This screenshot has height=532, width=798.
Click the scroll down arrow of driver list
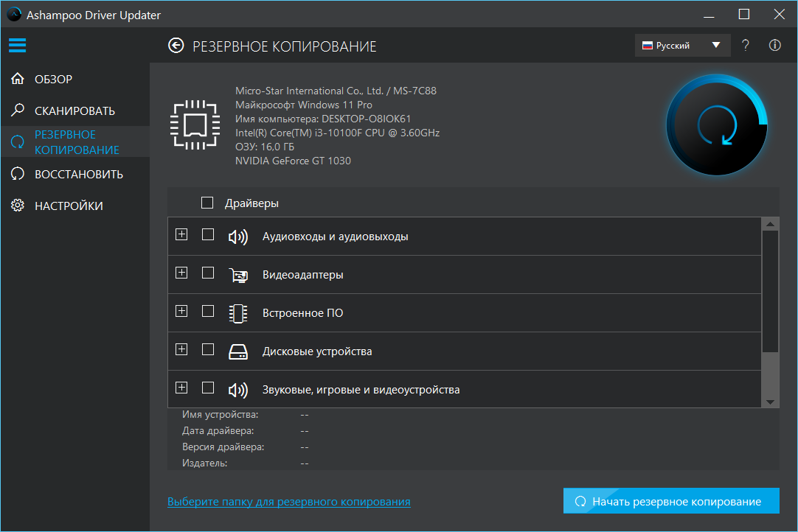(x=770, y=402)
